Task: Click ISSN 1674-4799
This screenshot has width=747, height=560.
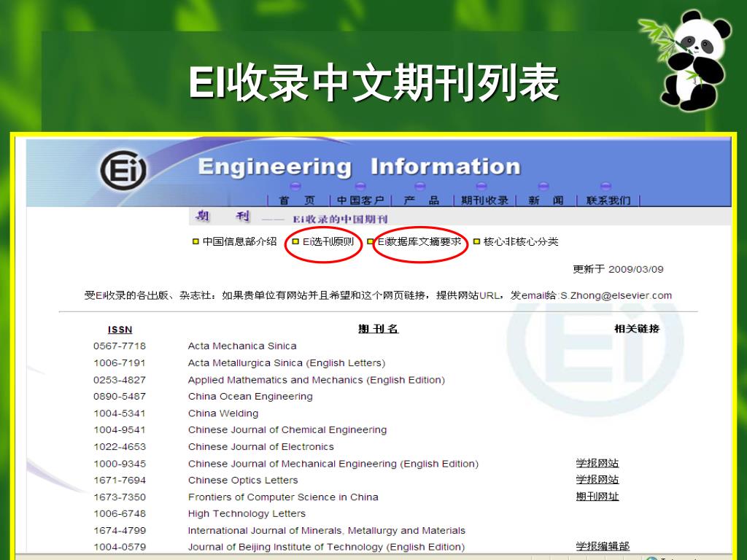Action: [x=120, y=530]
